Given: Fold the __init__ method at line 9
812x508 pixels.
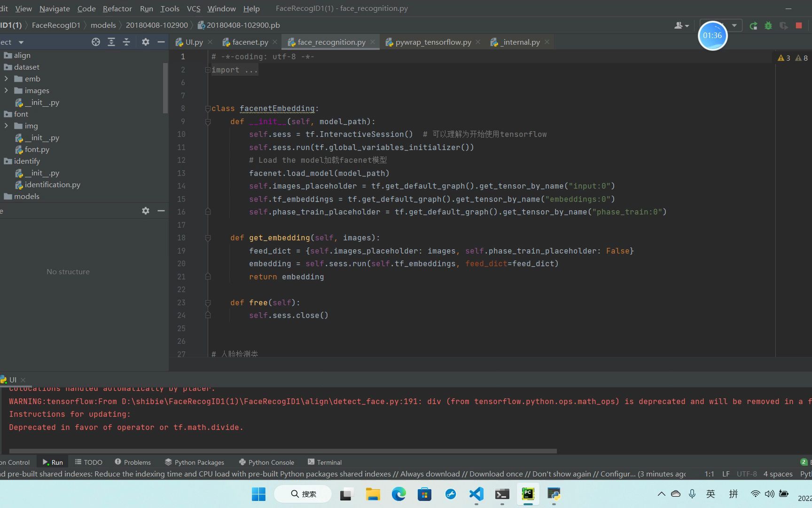Looking at the screenshot, I should 207,122.
